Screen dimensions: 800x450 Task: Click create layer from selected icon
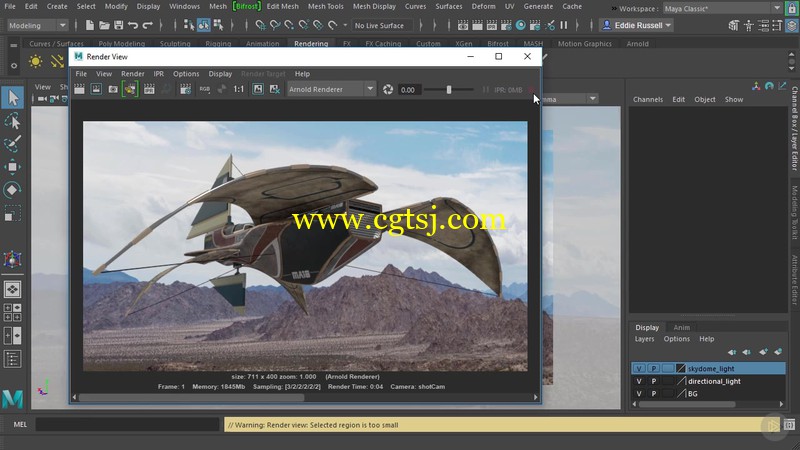click(x=778, y=352)
